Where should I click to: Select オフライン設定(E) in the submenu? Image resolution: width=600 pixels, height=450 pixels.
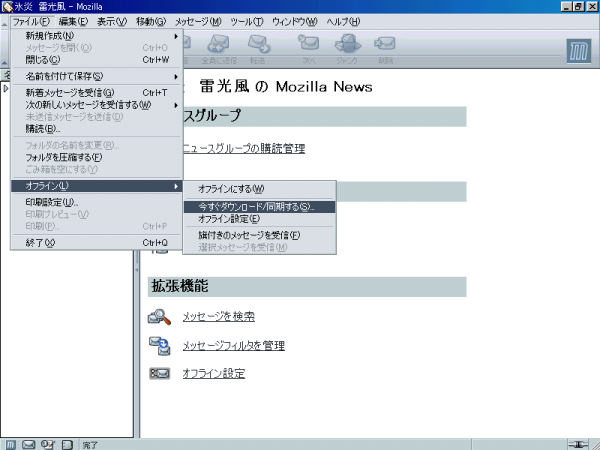point(259,219)
